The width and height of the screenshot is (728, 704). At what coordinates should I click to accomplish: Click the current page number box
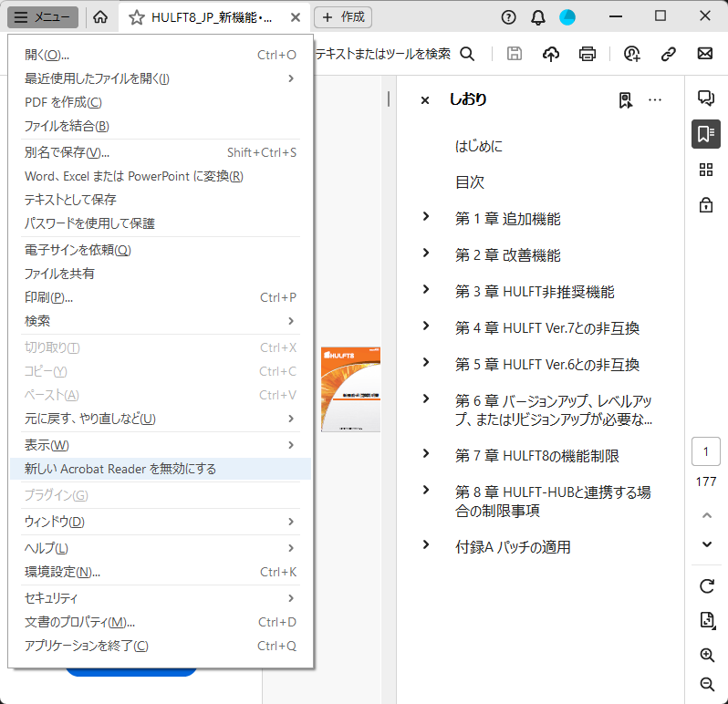point(706,451)
